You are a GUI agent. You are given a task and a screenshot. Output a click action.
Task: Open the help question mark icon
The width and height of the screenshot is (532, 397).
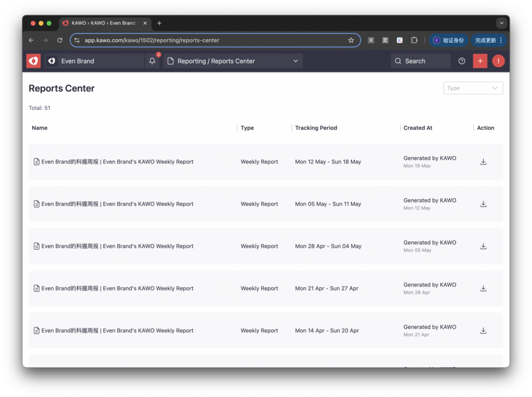pyautogui.click(x=462, y=61)
